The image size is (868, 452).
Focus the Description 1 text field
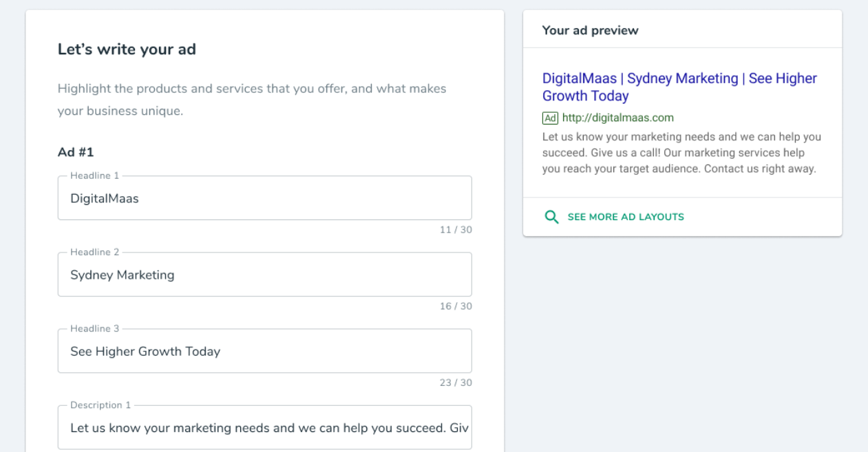point(265,427)
